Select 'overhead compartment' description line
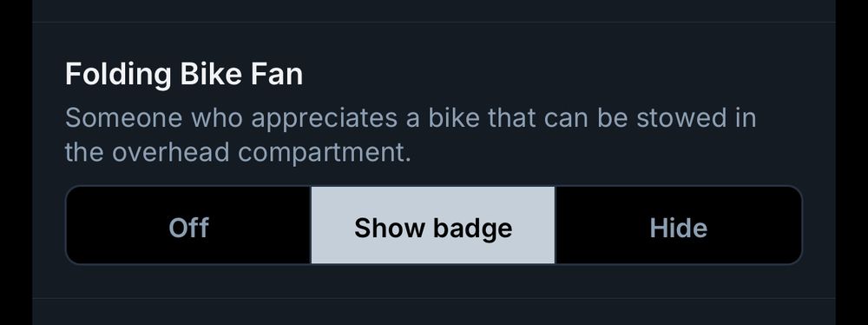Screen dimensions: 868x325 click(x=238, y=152)
